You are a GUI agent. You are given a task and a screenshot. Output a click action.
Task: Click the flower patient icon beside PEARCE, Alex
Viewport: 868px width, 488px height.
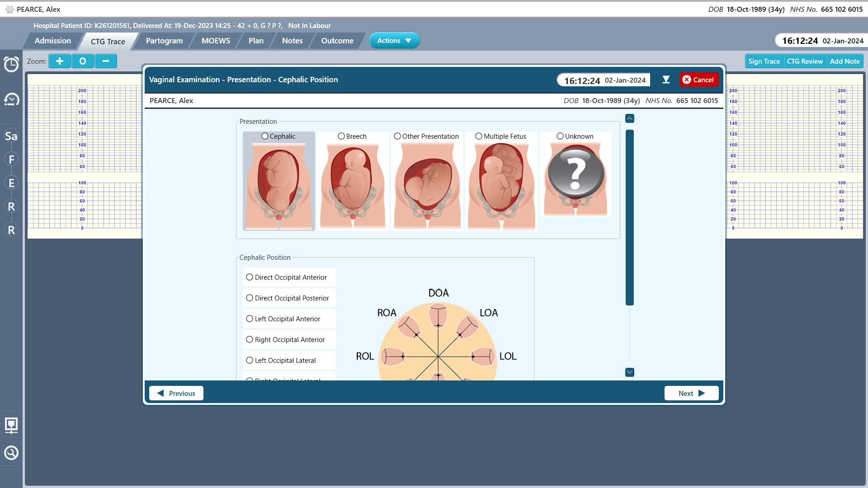pos(9,9)
